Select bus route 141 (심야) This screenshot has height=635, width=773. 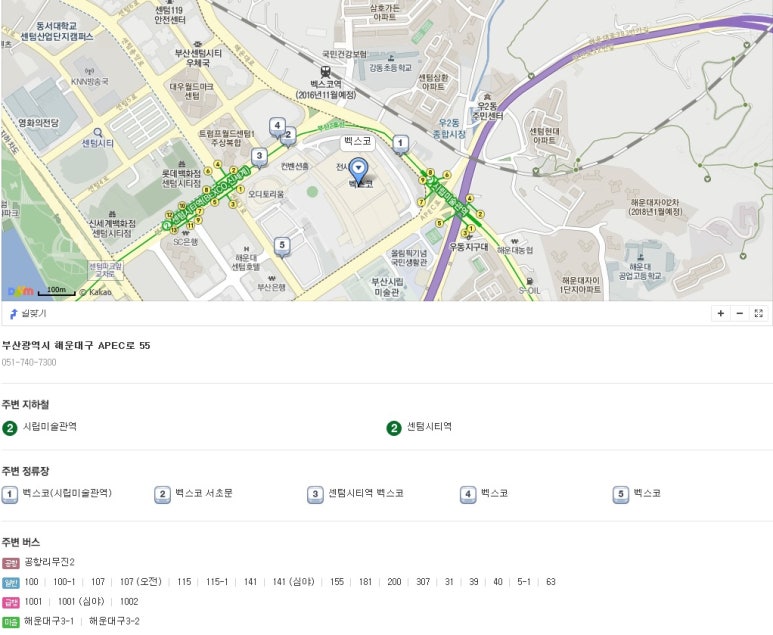293,582
